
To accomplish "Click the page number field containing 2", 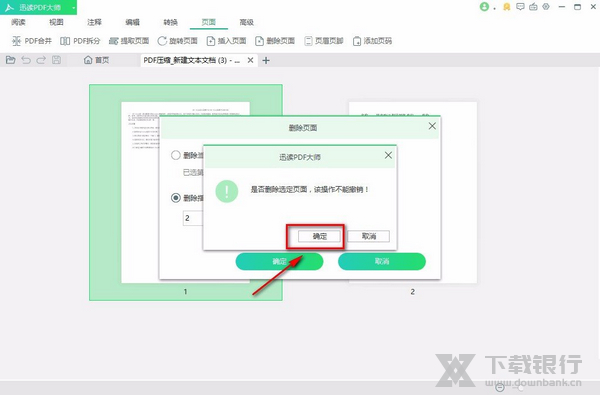I will pos(193,218).
